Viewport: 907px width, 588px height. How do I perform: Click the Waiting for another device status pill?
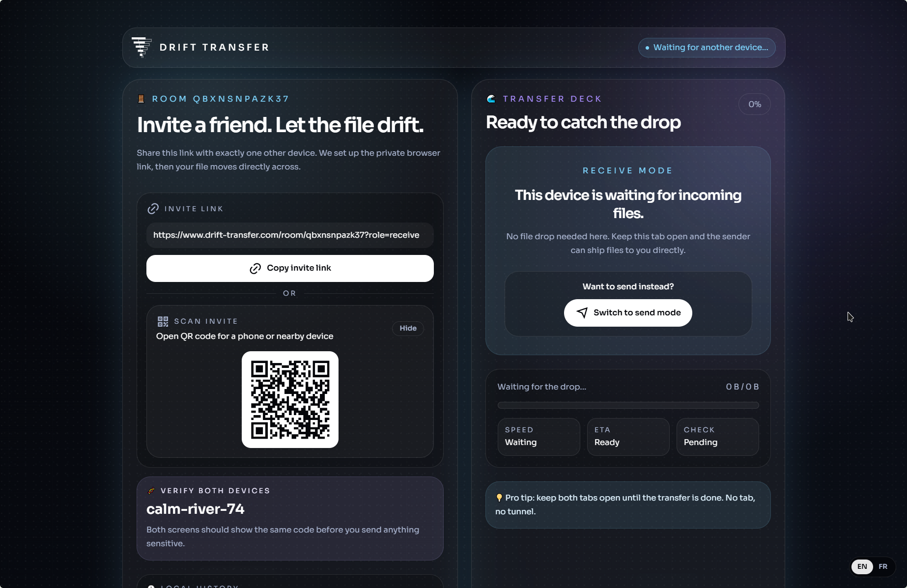[707, 48]
